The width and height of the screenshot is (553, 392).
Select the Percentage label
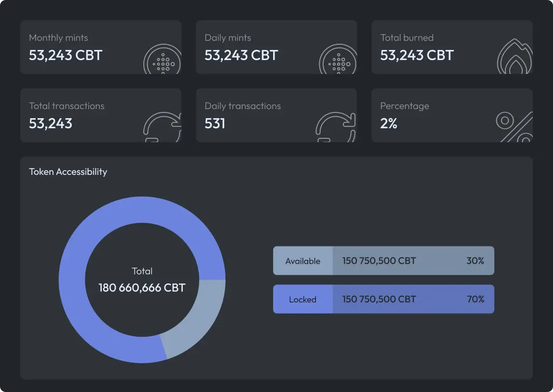click(x=404, y=106)
